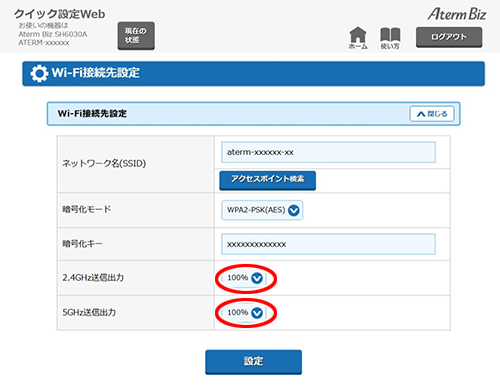The height and width of the screenshot is (386, 500).
Task: Click the ATERM-xxxxxx device ID text
Action: [x=44, y=43]
